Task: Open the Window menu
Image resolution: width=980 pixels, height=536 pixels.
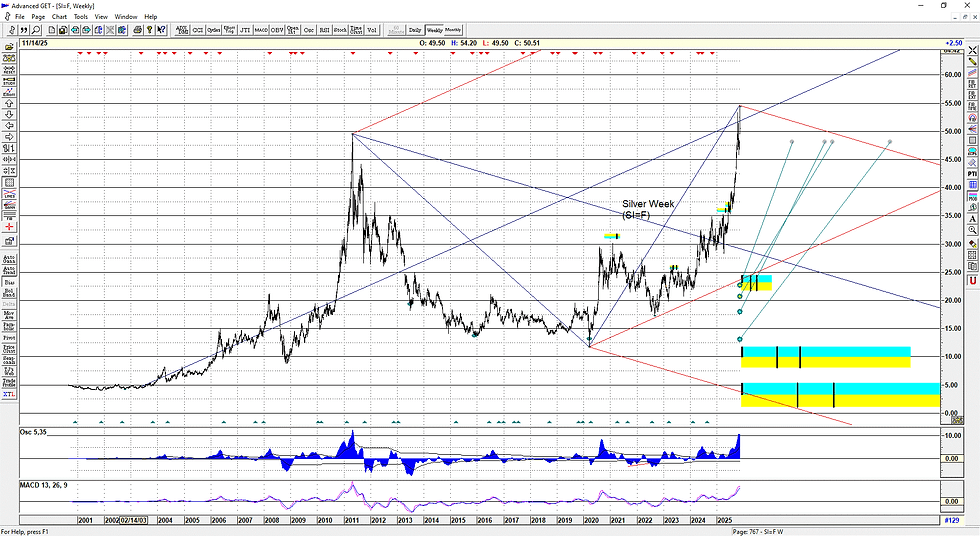Action: pos(126,17)
